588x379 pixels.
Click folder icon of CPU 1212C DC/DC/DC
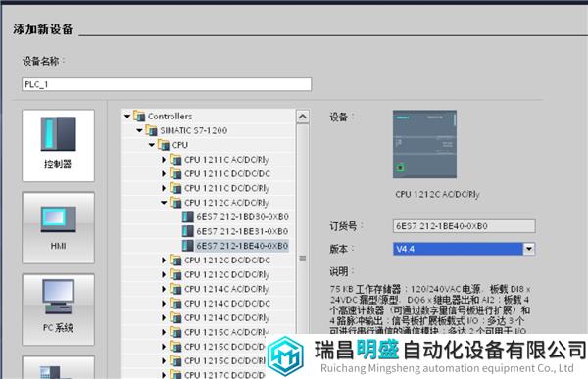click(x=175, y=260)
